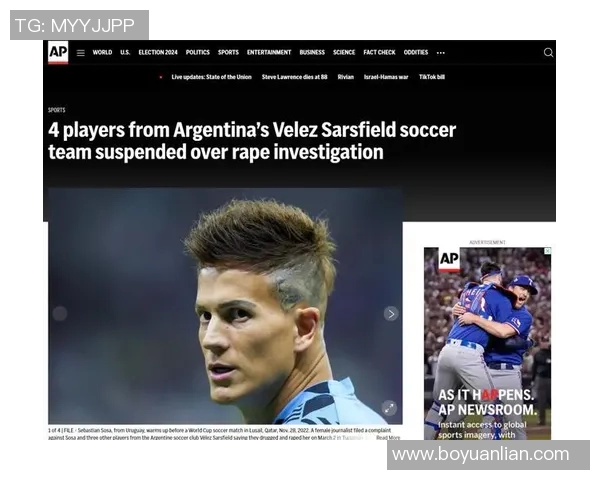The width and height of the screenshot is (600, 480).
Task: Close the advertisement with X icon
Action: (x=548, y=251)
